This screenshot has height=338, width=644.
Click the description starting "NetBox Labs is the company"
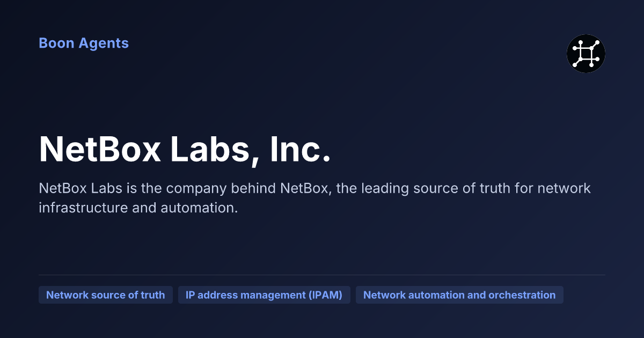(314, 198)
